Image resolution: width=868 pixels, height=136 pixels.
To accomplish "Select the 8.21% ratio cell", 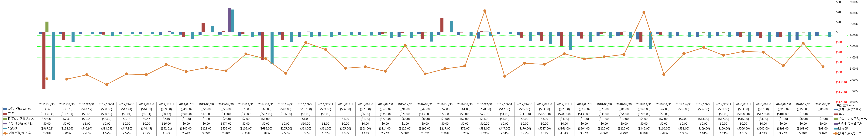I will pyautogui.click(x=484, y=133).
